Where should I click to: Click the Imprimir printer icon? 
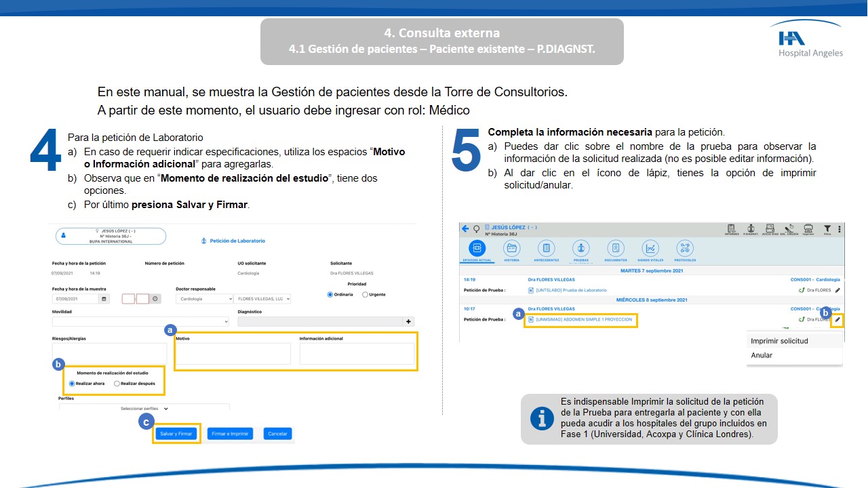pyautogui.click(x=808, y=230)
